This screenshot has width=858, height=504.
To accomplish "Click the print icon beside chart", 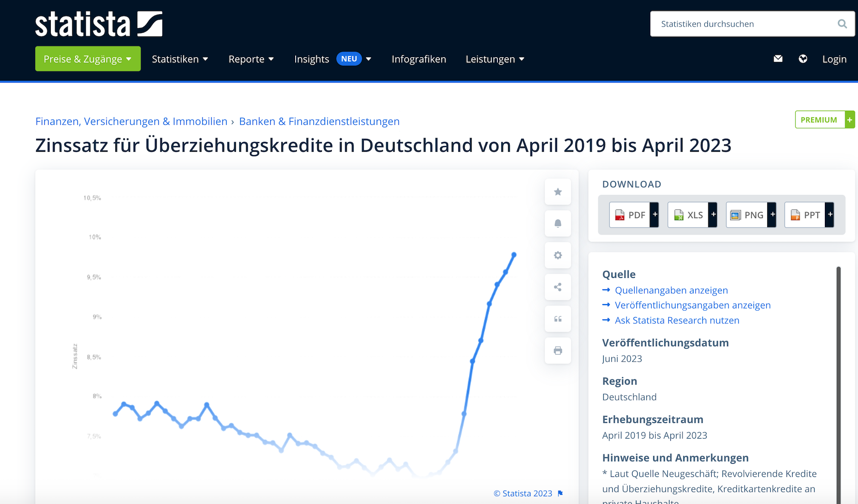I will point(558,351).
